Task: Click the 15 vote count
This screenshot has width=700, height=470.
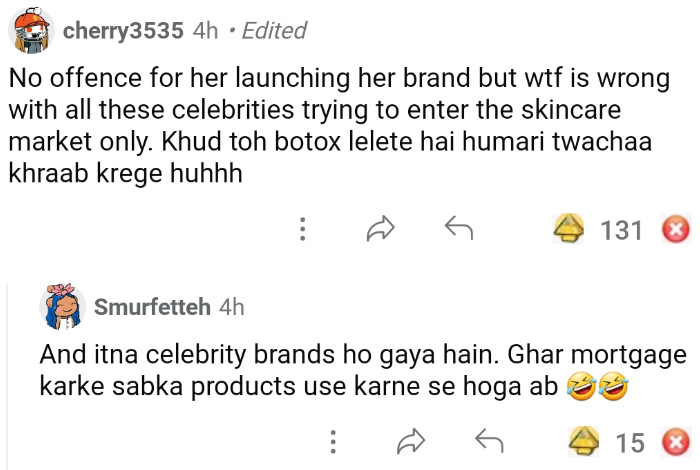Action: 630,441
